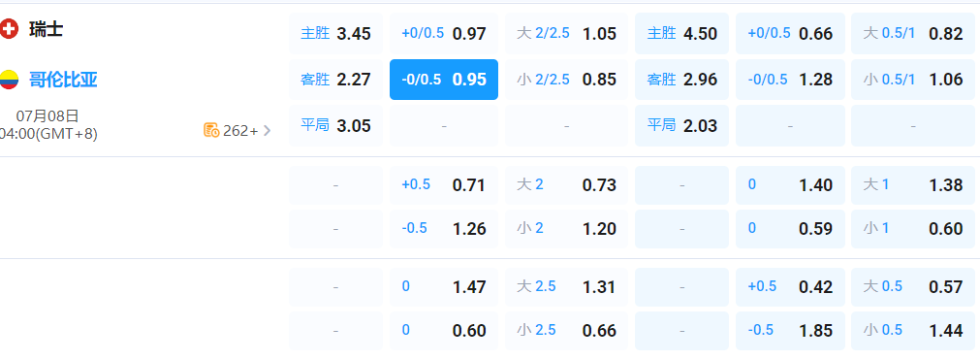
Task: Click the 07月08日 match date text
Action: [47, 115]
